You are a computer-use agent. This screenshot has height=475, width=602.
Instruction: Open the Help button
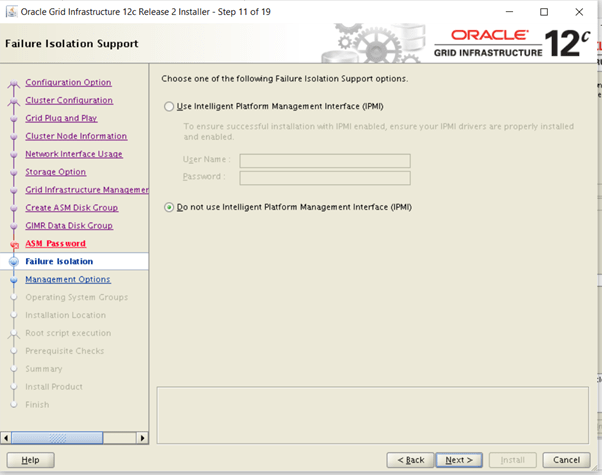coord(30,459)
